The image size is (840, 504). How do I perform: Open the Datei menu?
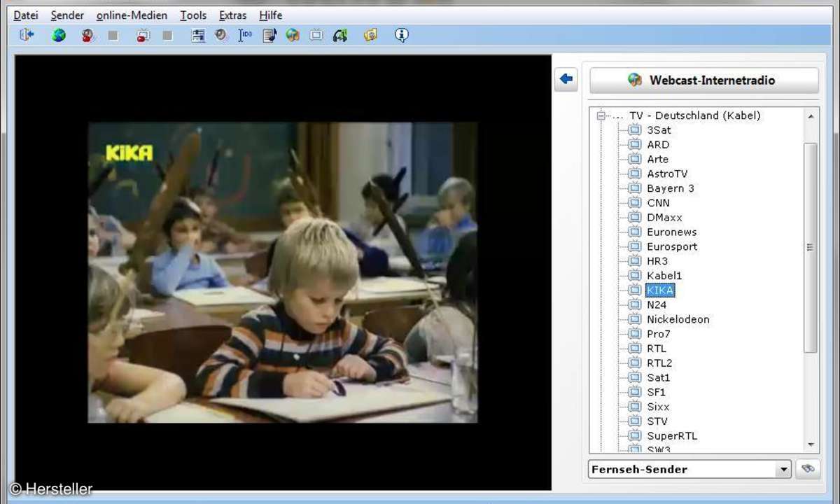26,15
